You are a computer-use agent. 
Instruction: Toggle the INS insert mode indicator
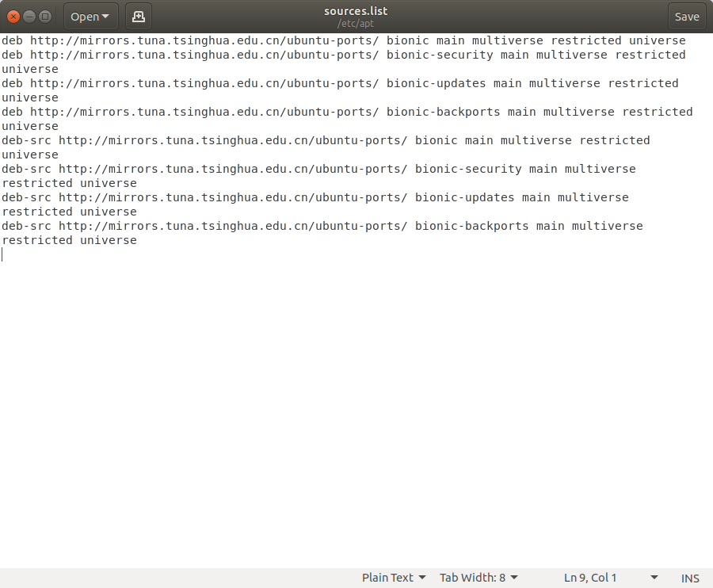(690, 578)
